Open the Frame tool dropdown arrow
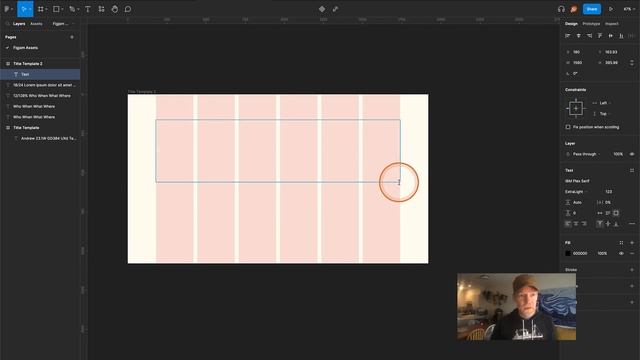Screen dimensions: 640x360 (x=46, y=9)
